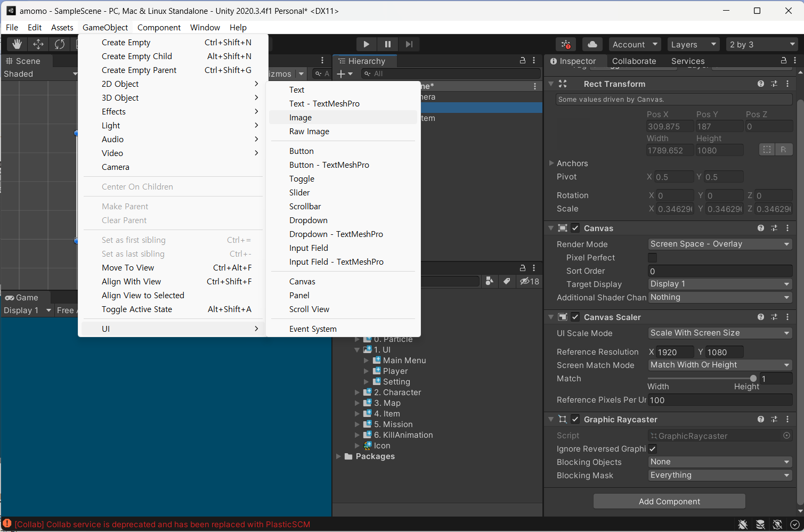Select the Rotate tool in the toolbar
This screenshot has height=532, width=804.
pos(60,44)
